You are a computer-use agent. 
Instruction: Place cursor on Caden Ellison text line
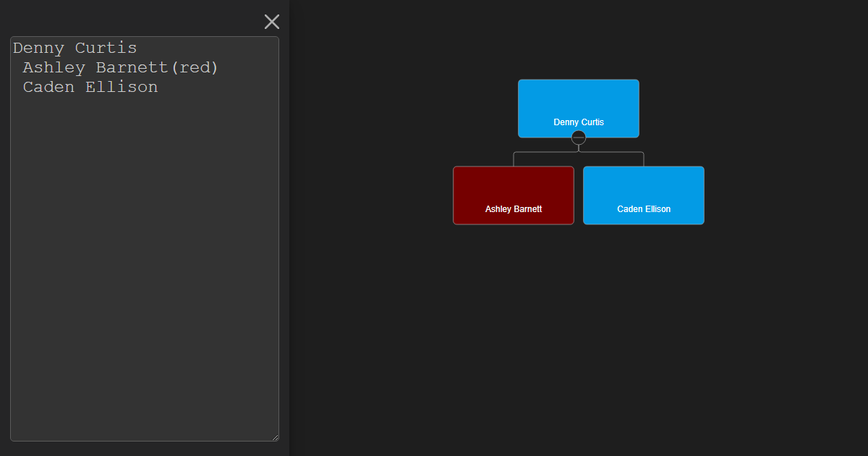click(90, 88)
